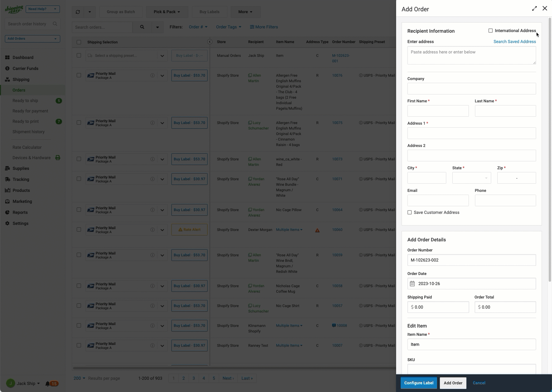The image size is (552, 392).
Task: Click info icon on order 10064 Priority Mail
Action: (x=152, y=210)
